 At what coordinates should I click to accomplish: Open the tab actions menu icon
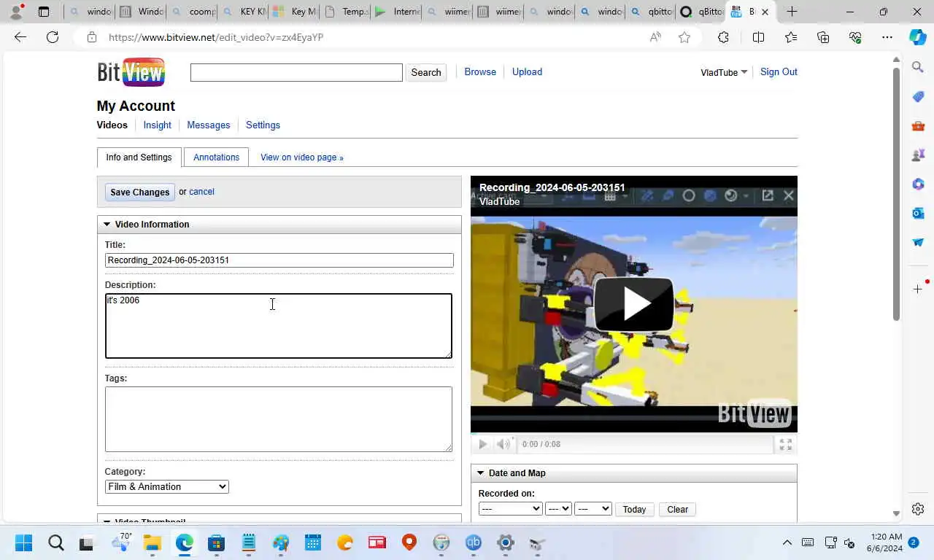point(44,12)
